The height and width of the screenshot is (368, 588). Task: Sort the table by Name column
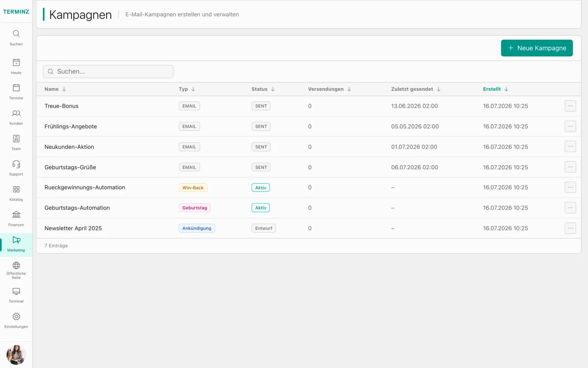(55, 89)
